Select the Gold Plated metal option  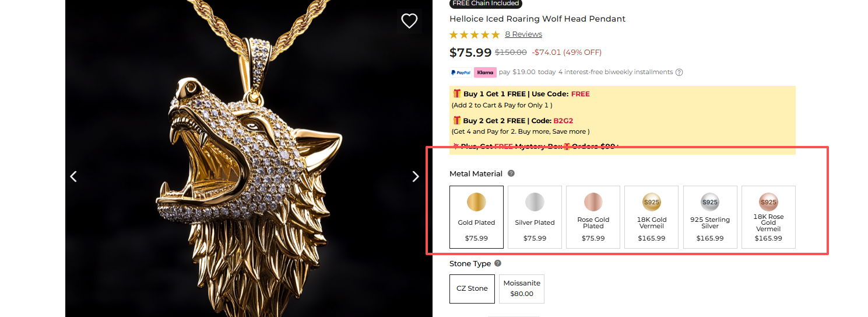click(x=476, y=217)
